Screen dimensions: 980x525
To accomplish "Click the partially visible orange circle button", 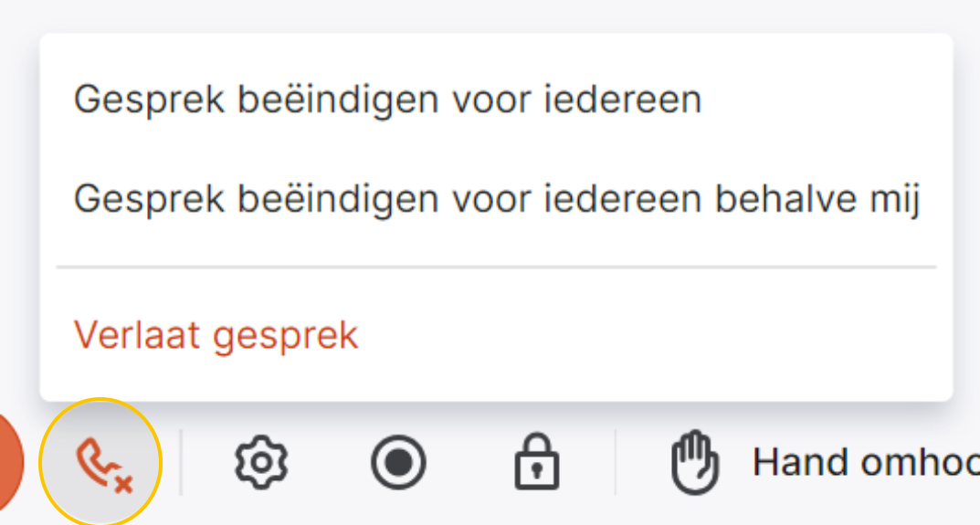I will [11, 462].
